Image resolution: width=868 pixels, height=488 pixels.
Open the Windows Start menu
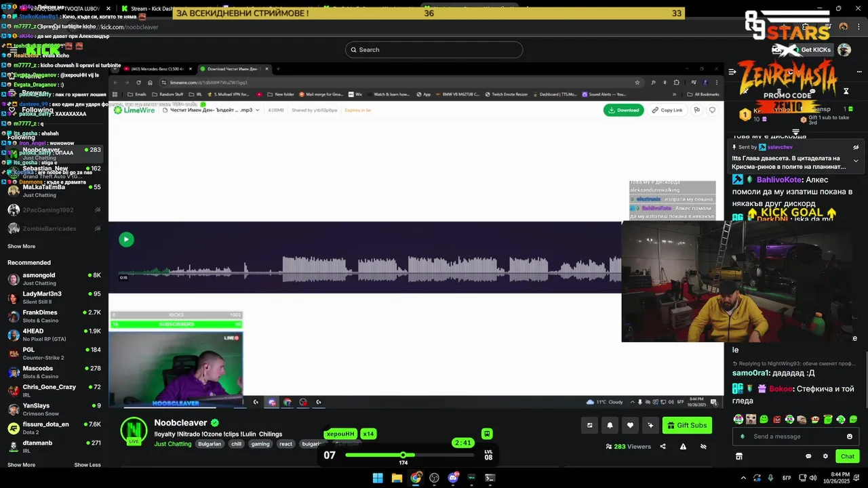click(378, 478)
